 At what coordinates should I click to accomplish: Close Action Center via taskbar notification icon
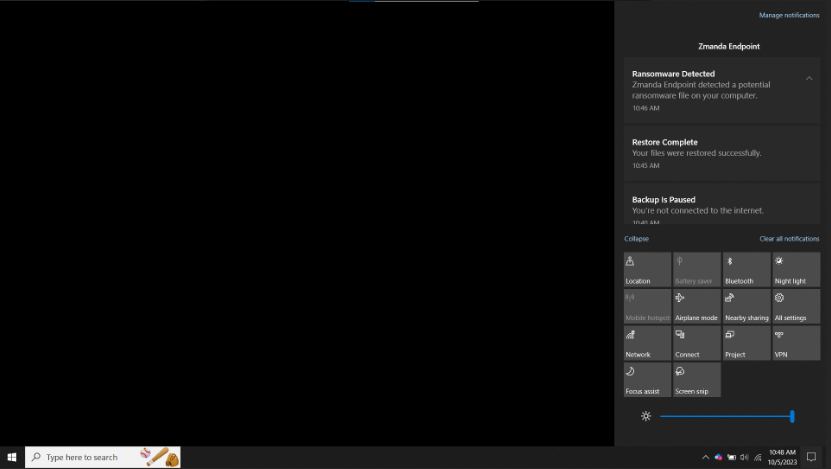pyautogui.click(x=811, y=457)
